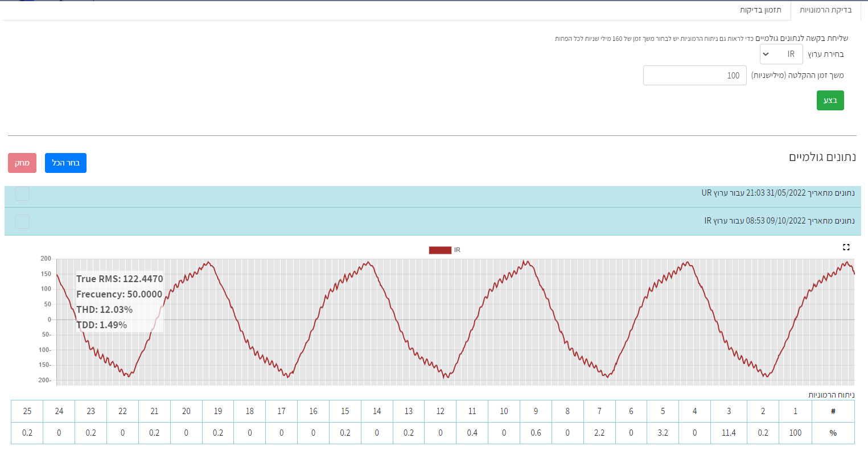Switch to the בדיקת הרמוניות tab
Viewport: 868px width, 467px height.
tap(826, 10)
